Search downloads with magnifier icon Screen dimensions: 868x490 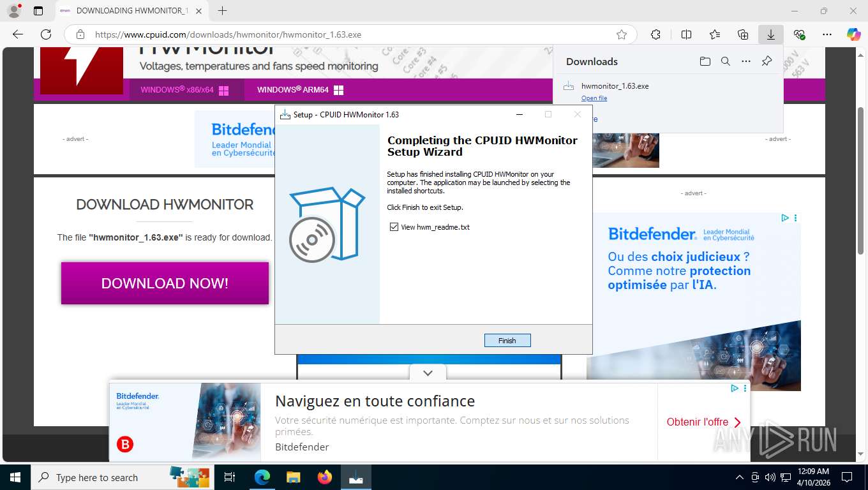point(725,61)
